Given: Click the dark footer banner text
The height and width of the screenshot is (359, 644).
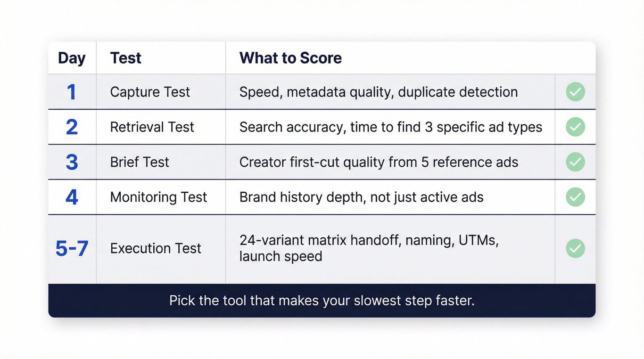Looking at the screenshot, I should pos(322,301).
